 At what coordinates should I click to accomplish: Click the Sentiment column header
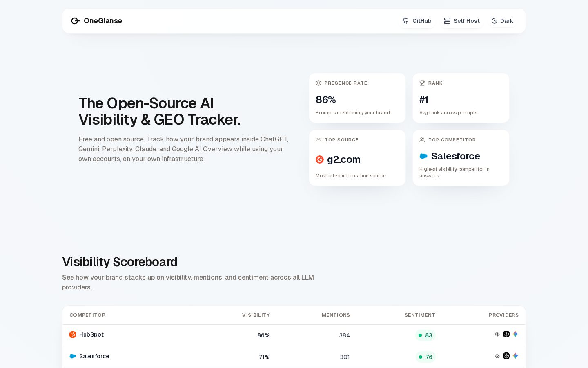pos(420,315)
